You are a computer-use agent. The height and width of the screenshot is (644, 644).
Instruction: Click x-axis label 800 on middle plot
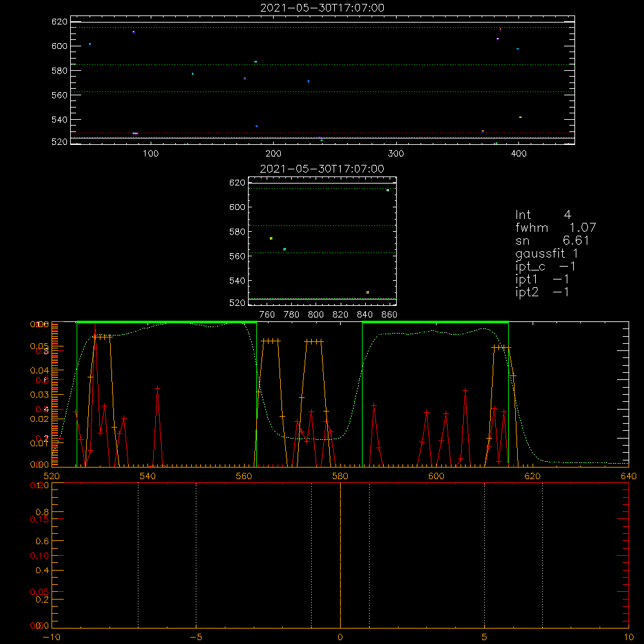click(316, 315)
